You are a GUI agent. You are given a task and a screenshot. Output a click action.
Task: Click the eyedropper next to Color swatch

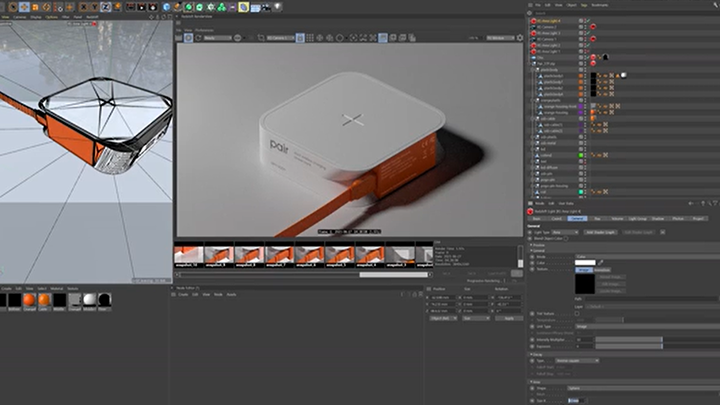click(x=600, y=263)
